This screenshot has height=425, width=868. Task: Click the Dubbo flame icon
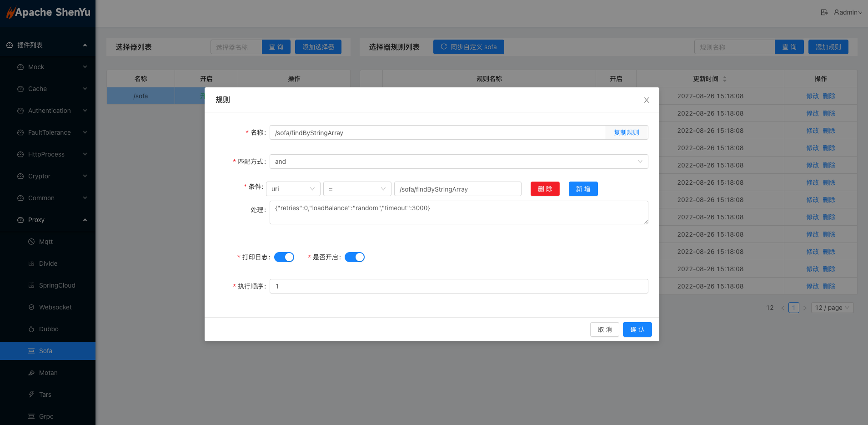[x=31, y=329]
